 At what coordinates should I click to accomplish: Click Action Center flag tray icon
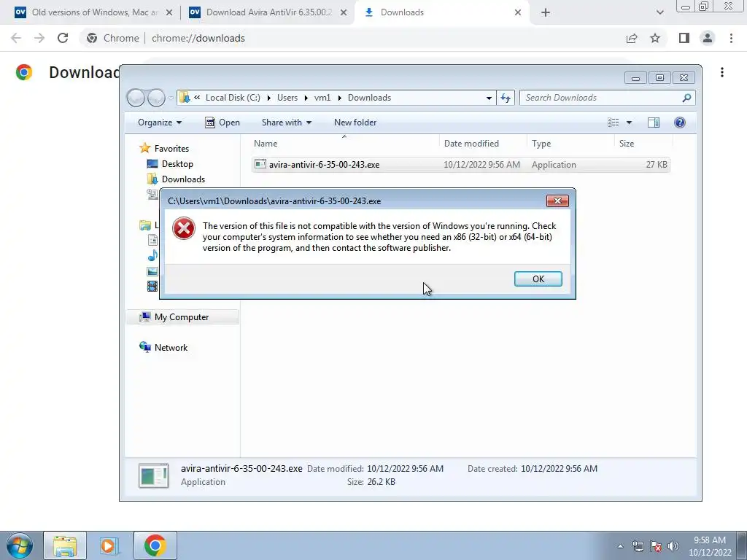coord(656,546)
